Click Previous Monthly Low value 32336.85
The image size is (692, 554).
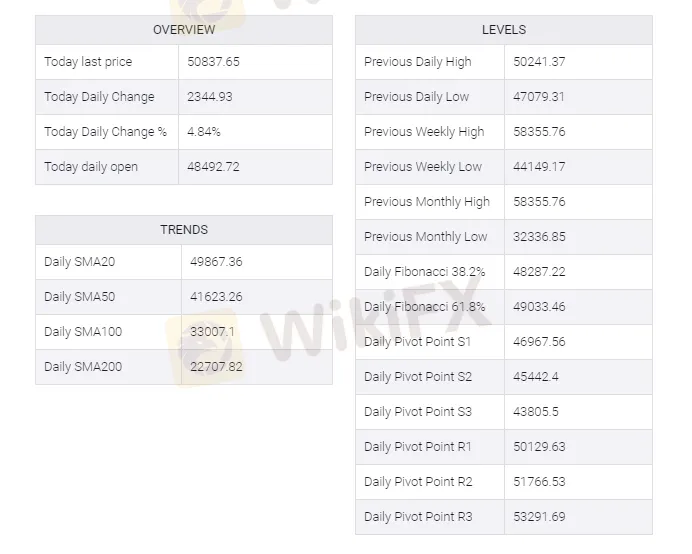tap(539, 237)
